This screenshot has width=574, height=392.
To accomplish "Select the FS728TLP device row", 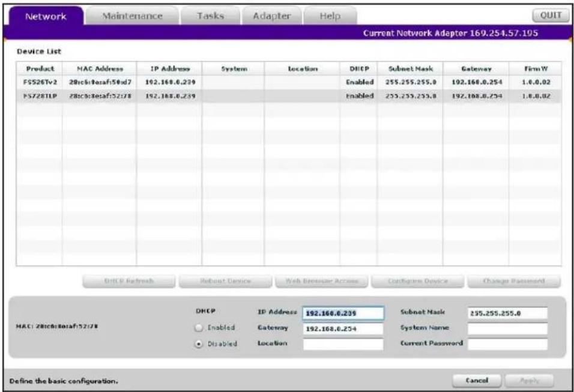I will 288,96.
